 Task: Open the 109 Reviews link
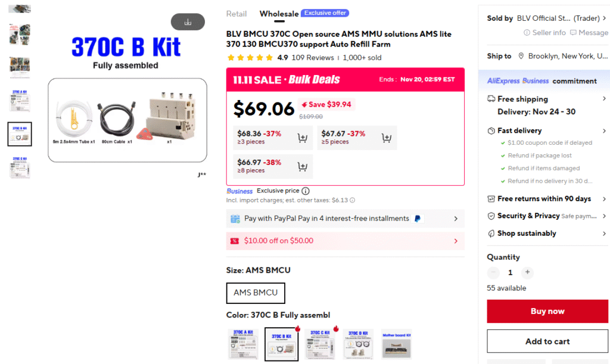312,58
